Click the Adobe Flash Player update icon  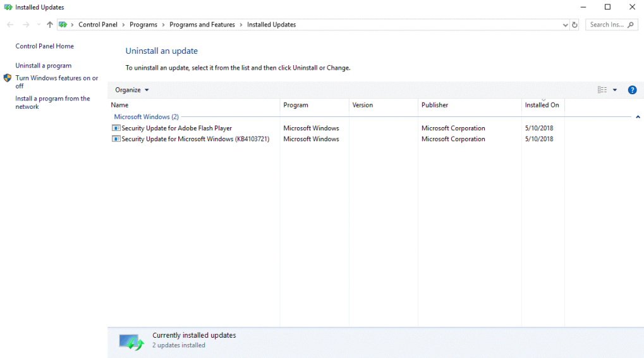coord(116,128)
